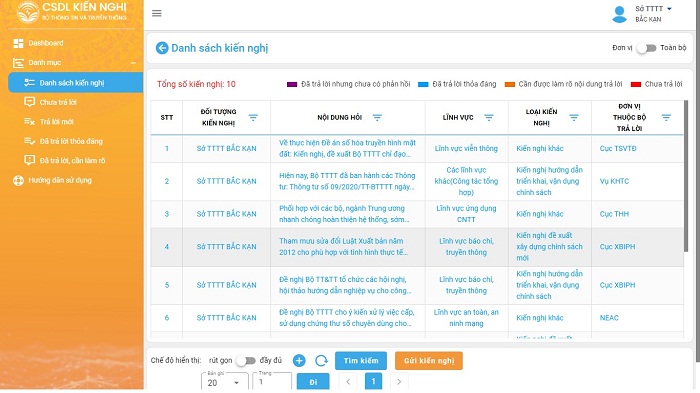Open Dashboard in the sidebar

46,43
